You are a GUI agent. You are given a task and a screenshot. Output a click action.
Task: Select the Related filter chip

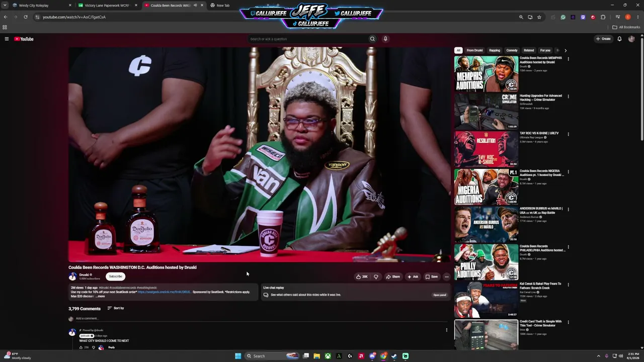click(x=529, y=50)
